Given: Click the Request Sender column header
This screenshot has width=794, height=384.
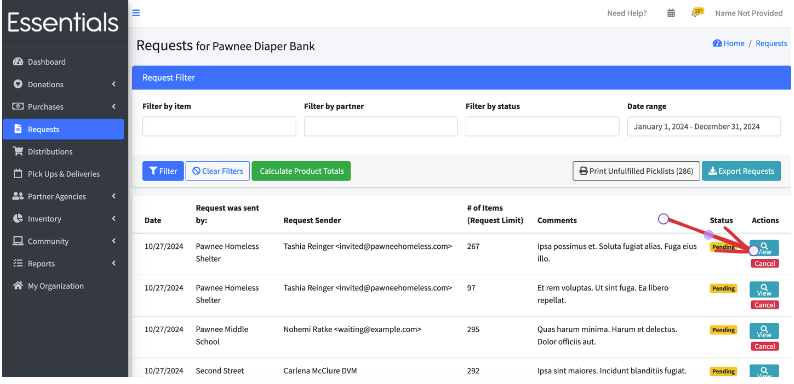Looking at the screenshot, I should (312, 220).
